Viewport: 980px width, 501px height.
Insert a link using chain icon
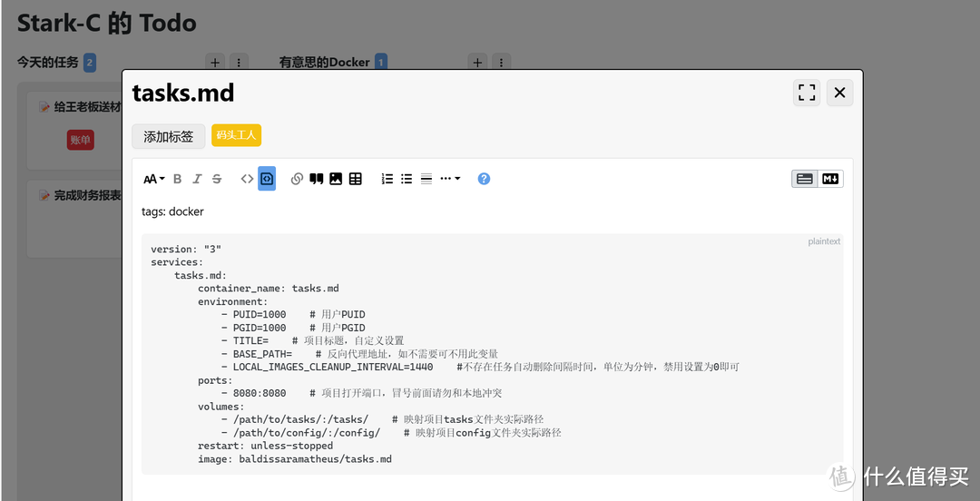pos(297,179)
